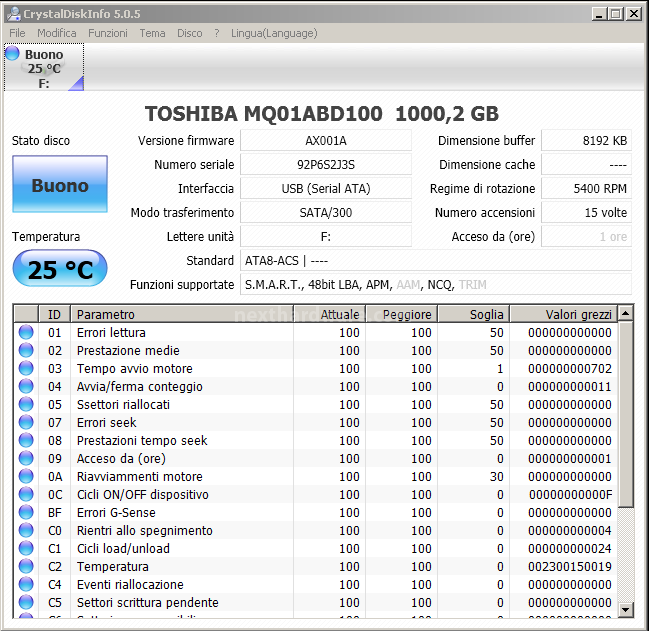Select raw value 000000000702

pyautogui.click(x=570, y=369)
